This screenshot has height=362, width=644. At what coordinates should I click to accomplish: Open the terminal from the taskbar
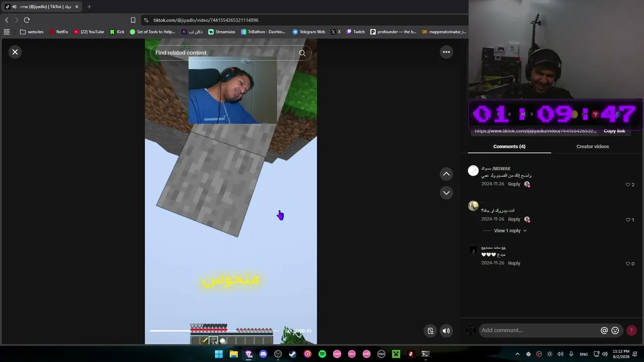(x=425, y=354)
